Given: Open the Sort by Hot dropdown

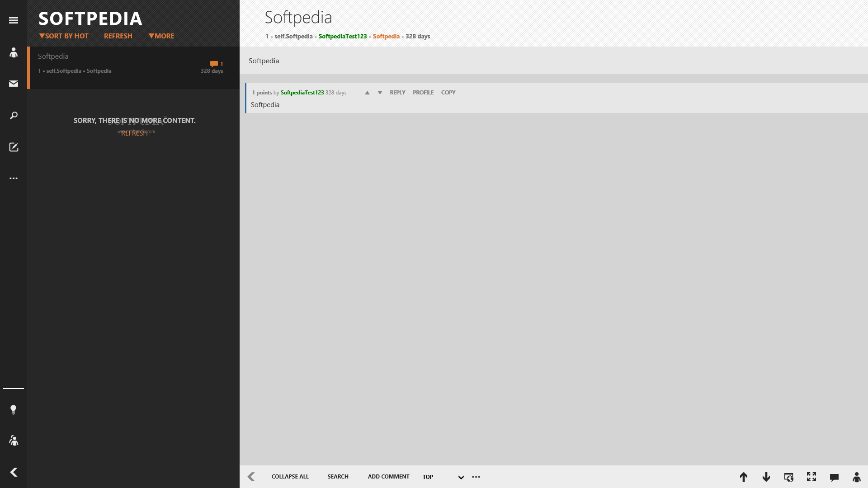Looking at the screenshot, I should pyautogui.click(x=64, y=36).
